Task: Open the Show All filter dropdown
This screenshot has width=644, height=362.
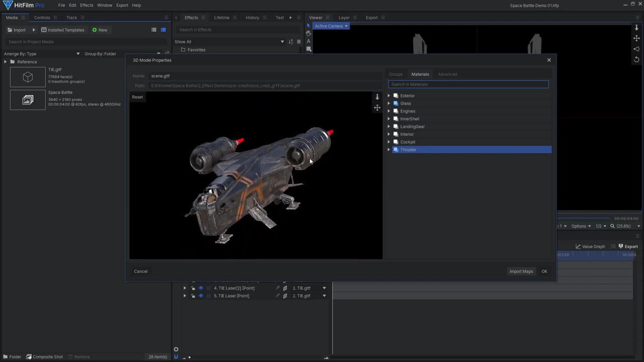Action: pyautogui.click(x=229, y=42)
